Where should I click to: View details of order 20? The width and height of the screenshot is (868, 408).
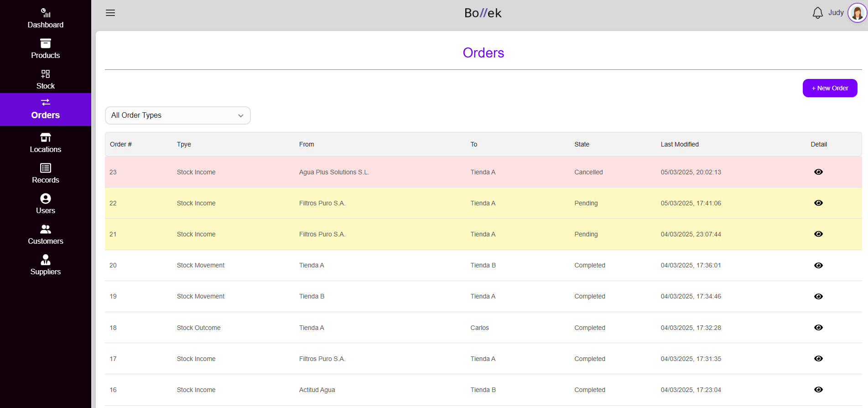click(x=818, y=266)
